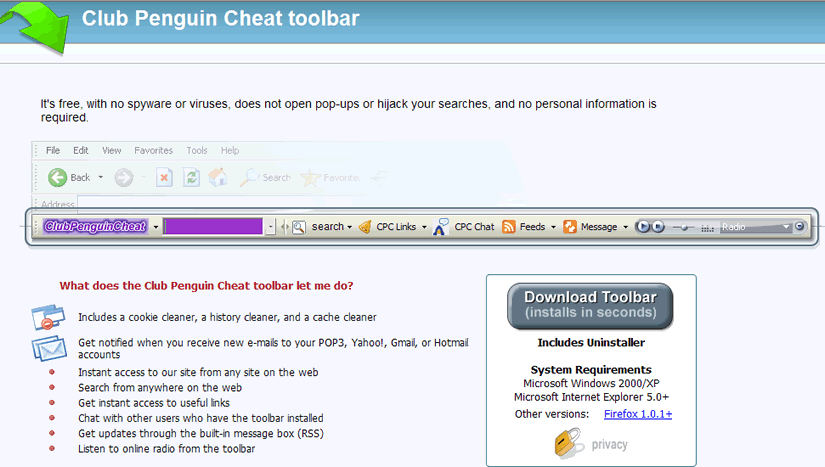Follow the Firefox 1.0.1+ link
Image resolution: width=825 pixels, height=467 pixels.
(638, 414)
